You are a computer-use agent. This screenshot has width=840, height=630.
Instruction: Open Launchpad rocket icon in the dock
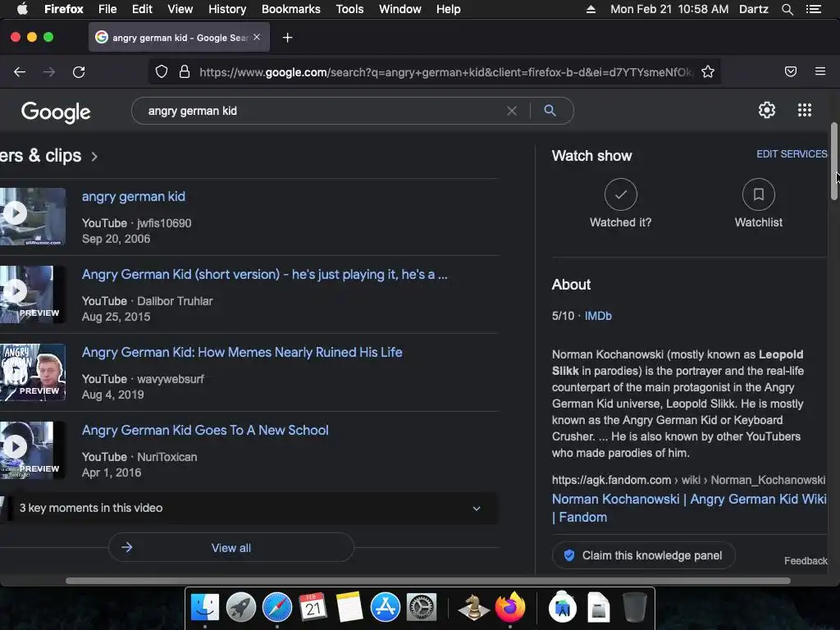(x=241, y=607)
